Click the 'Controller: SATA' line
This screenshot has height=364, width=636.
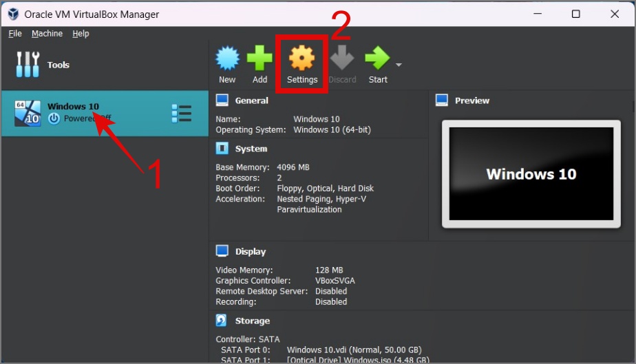point(247,339)
